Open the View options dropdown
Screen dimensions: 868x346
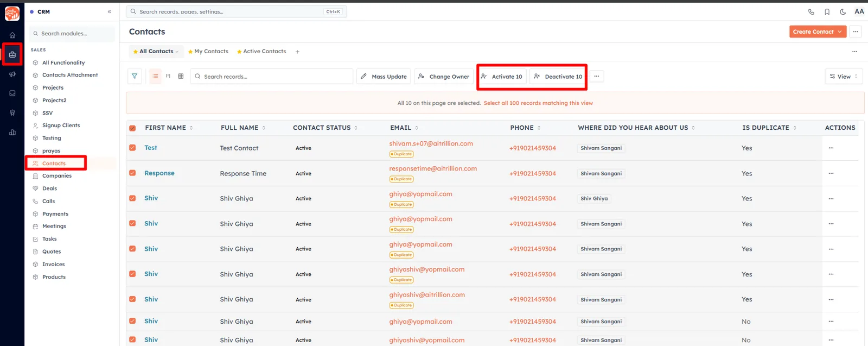tap(844, 77)
